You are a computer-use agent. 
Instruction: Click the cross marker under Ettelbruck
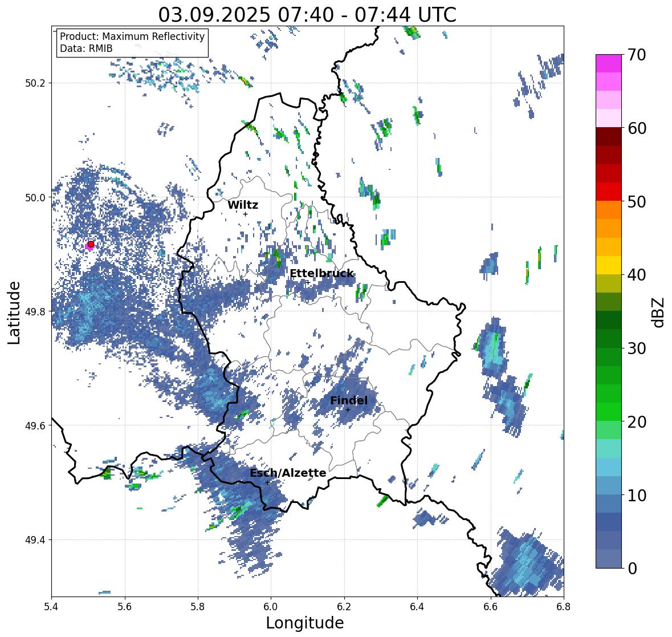307,282
